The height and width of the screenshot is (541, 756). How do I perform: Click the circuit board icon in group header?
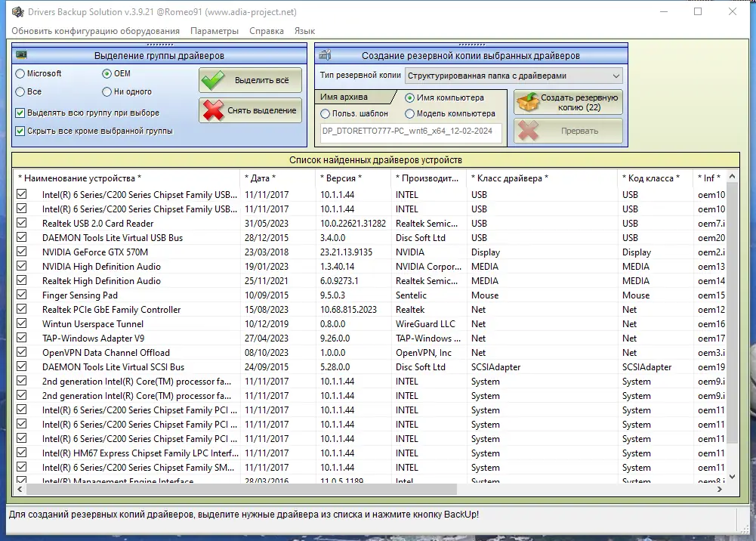21,55
